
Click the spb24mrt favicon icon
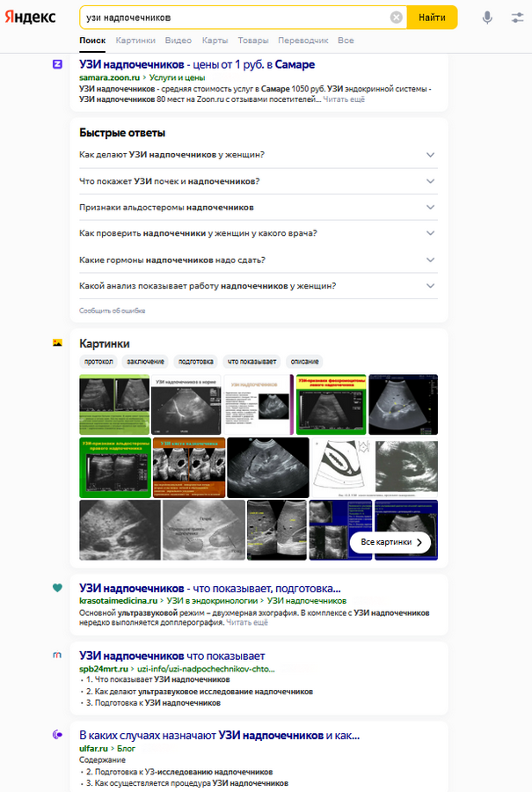point(57,656)
